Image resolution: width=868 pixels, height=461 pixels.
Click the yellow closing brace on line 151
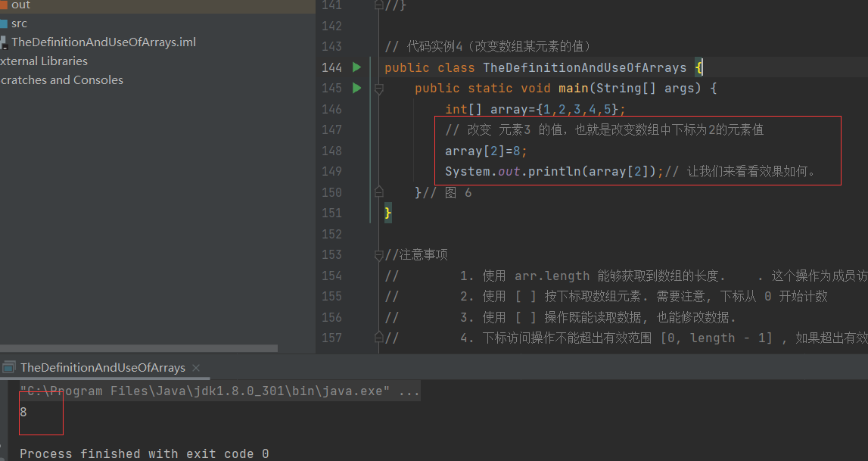[x=388, y=213]
